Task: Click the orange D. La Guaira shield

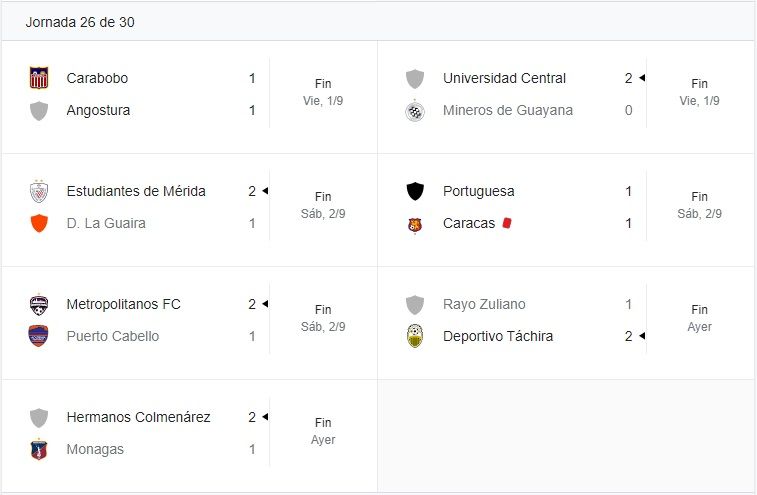Action: pos(39,223)
